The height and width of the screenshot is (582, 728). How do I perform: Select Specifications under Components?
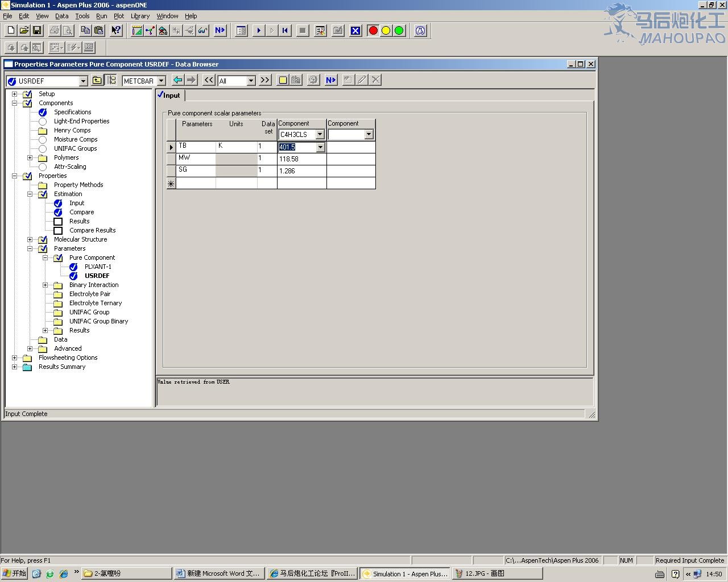point(72,112)
